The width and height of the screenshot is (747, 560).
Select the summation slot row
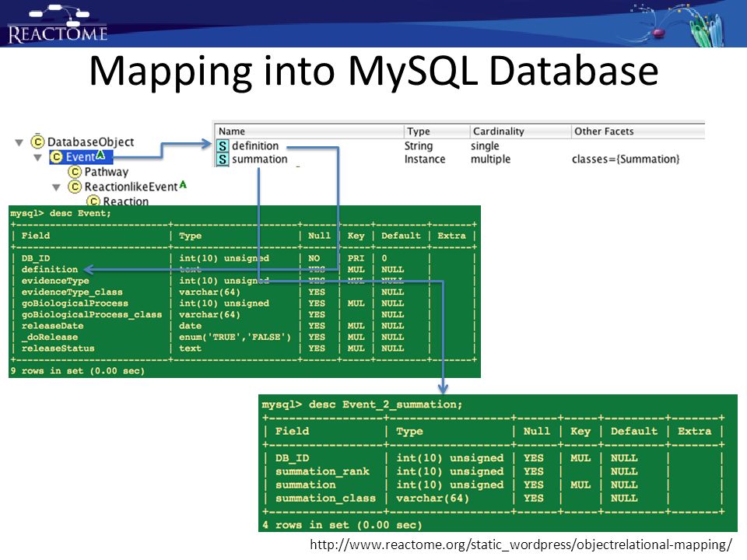click(x=460, y=159)
